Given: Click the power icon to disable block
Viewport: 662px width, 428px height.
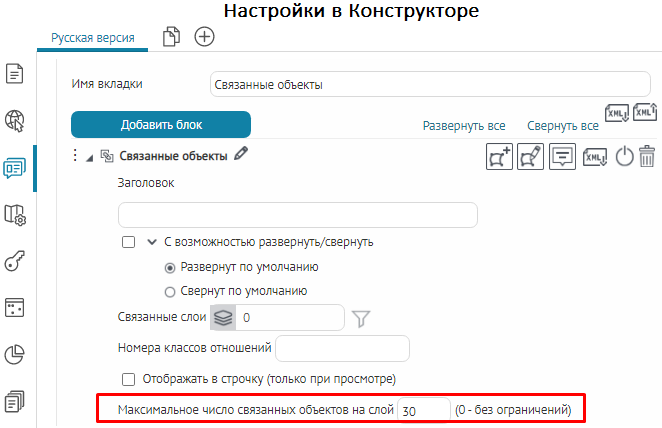Looking at the screenshot, I should tap(624, 157).
